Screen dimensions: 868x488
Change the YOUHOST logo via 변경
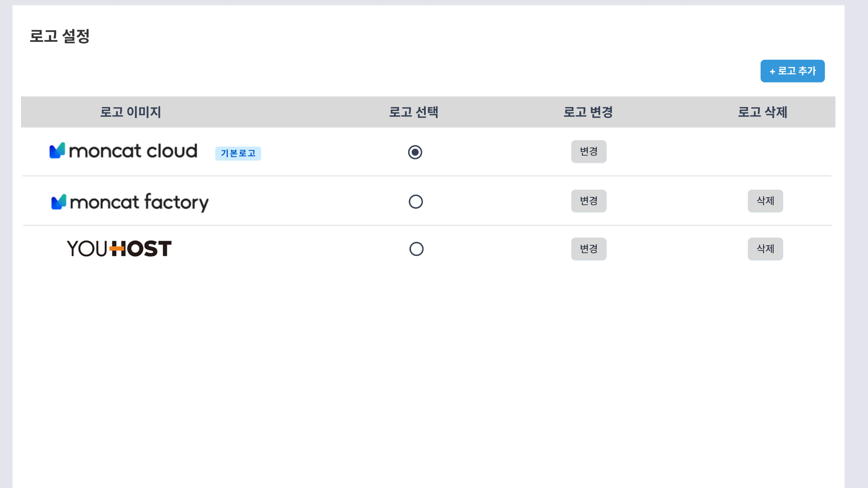[x=589, y=249]
